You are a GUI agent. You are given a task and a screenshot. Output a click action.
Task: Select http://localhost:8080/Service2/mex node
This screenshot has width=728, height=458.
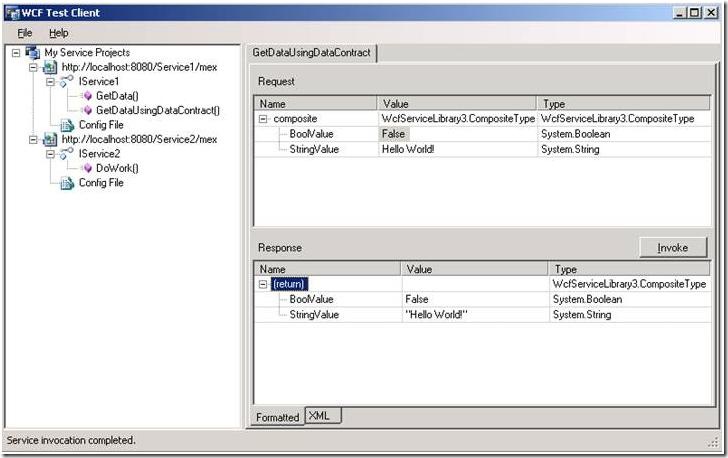139,139
